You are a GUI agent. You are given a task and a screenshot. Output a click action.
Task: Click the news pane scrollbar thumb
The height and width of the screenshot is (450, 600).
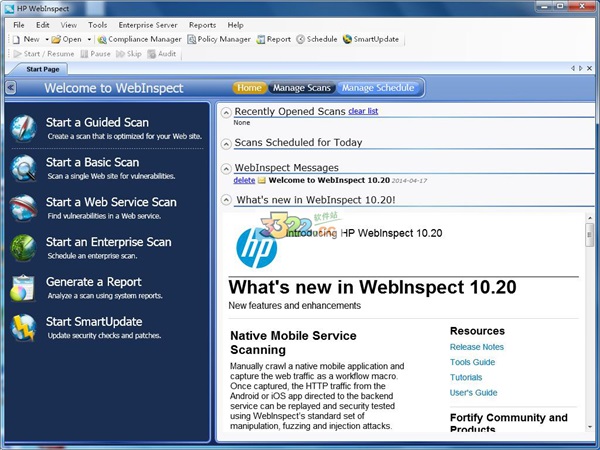click(x=590, y=235)
